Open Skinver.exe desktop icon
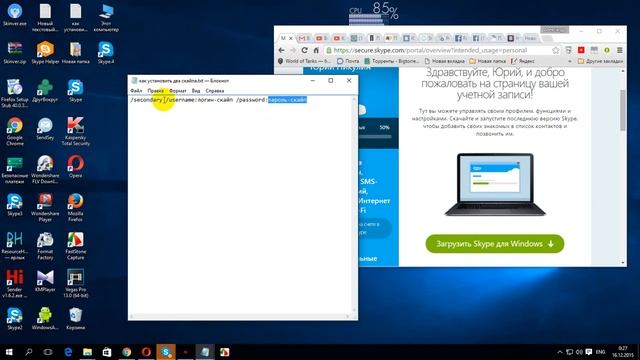Viewport: 640px width, 360px height. click(x=15, y=16)
